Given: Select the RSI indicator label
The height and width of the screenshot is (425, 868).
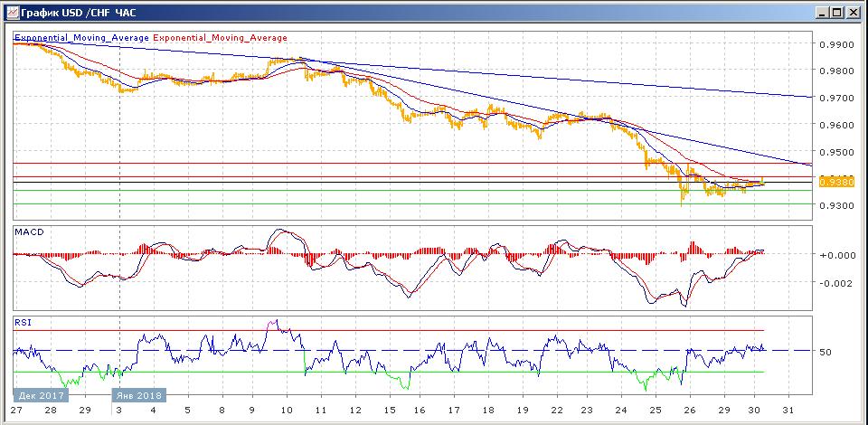Looking at the screenshot, I should 24,321.
